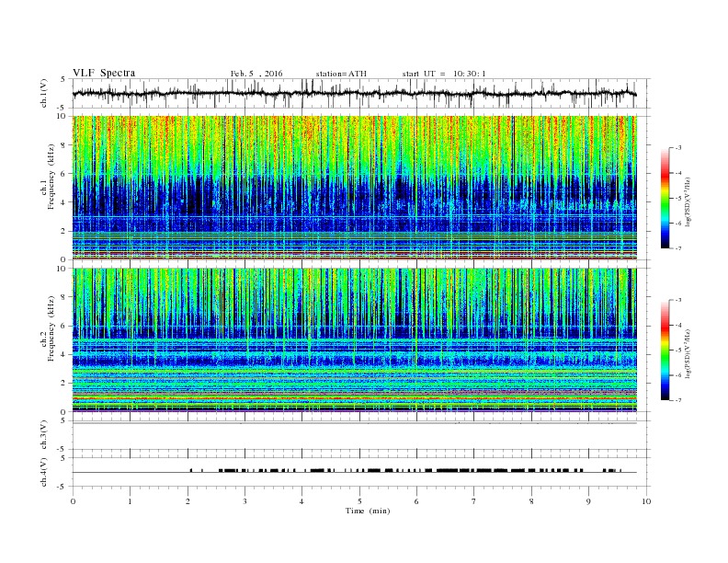Viewport: 728px width, 563px height.
Task: Click the "station=ATH" header label
Action: (x=341, y=74)
